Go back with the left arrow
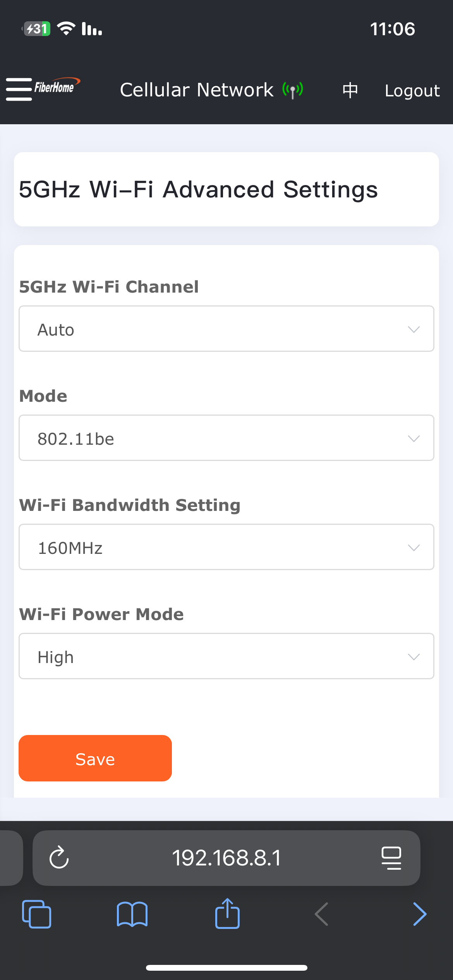 click(322, 914)
